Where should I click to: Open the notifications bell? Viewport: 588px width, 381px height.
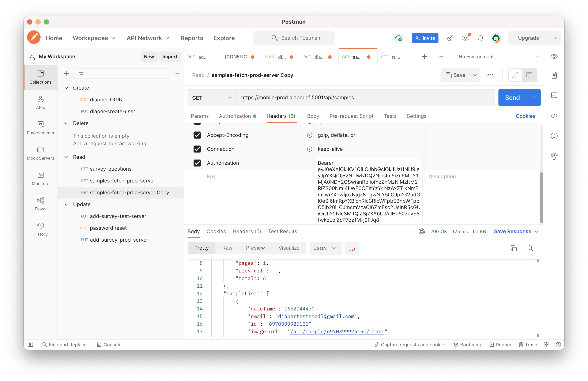tap(480, 38)
